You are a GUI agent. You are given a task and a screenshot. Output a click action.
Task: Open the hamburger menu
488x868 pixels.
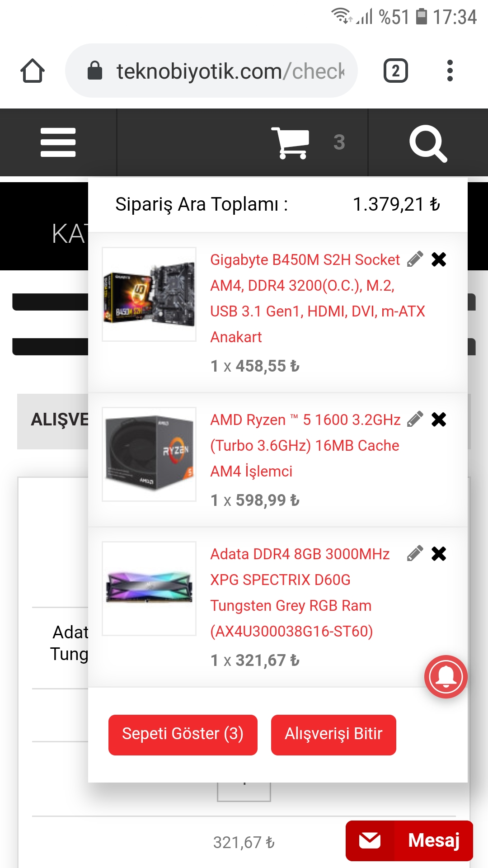[x=58, y=142]
